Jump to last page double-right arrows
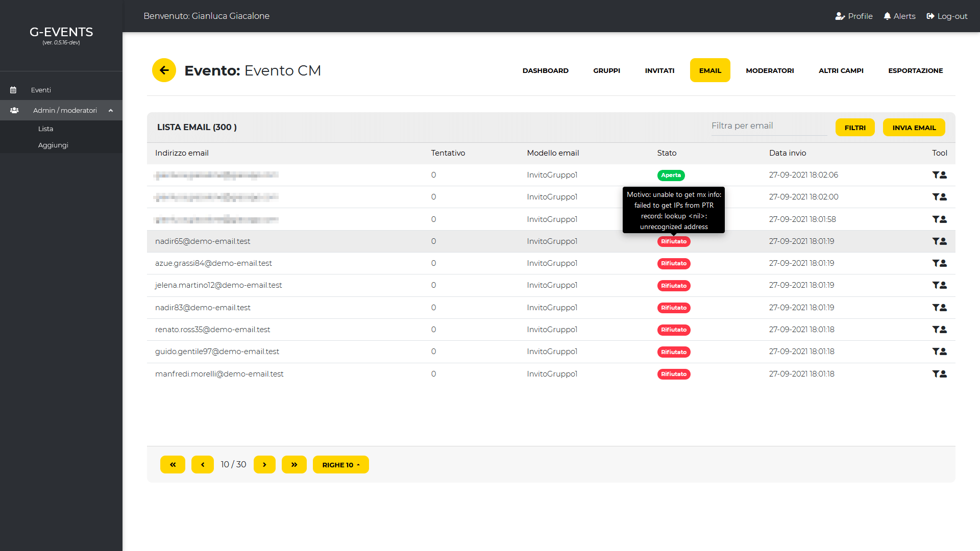The image size is (980, 551). (x=294, y=465)
